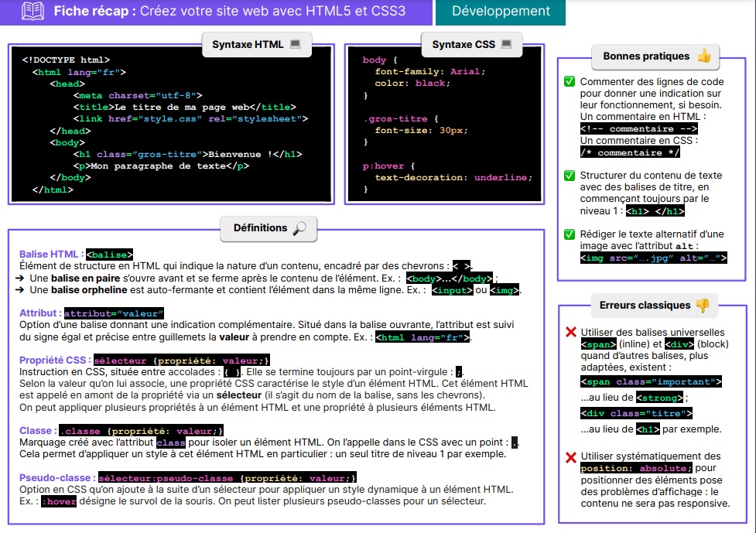Select the Développement category tag
Viewport: 756px width, 533px height.
pyautogui.click(x=501, y=12)
